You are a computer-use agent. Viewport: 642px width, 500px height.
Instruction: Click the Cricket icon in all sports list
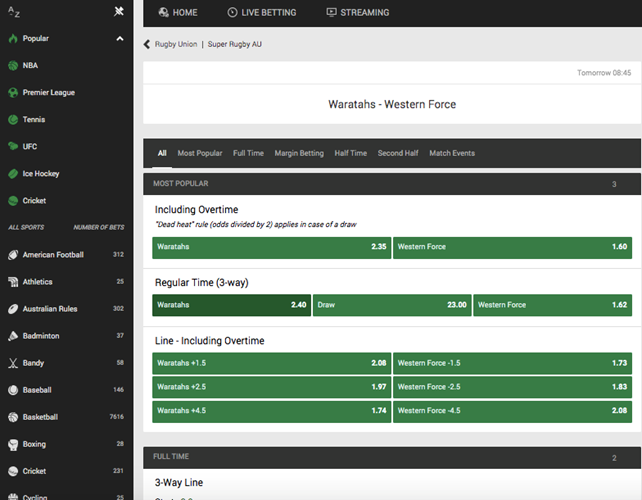tap(13, 471)
